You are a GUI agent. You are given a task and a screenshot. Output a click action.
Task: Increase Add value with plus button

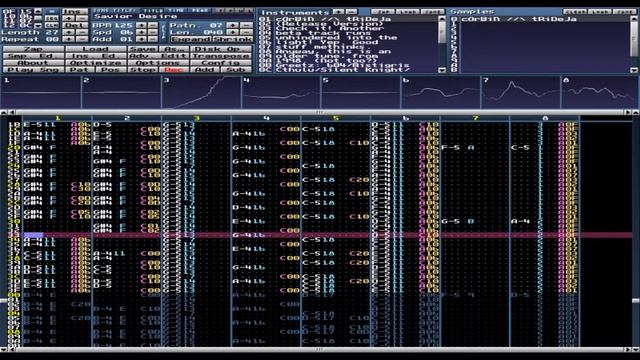(x=141, y=39)
